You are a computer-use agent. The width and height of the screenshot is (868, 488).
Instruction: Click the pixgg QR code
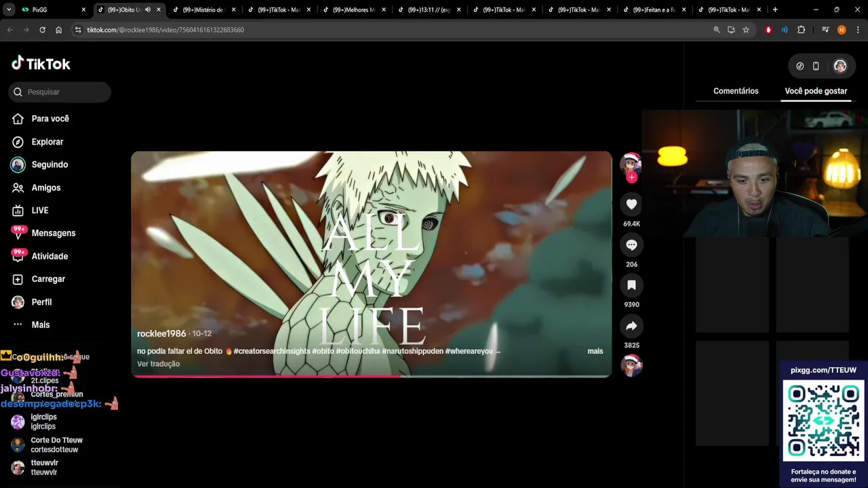823,420
